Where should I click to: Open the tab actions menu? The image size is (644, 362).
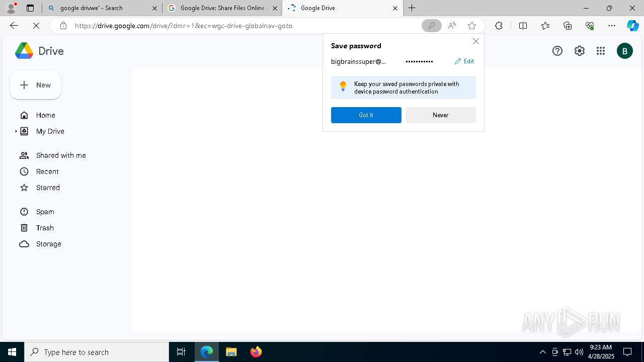point(30,8)
